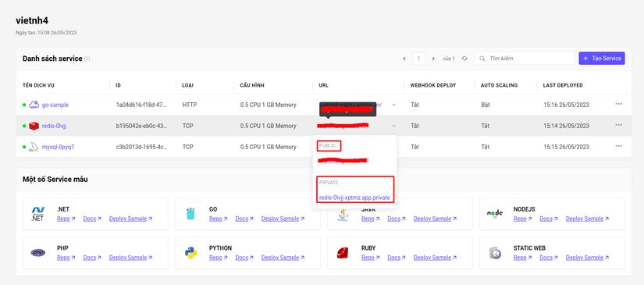Open the mysql-0pyq7 row three-dots menu
The image size is (644, 285).
pyautogui.click(x=619, y=146)
